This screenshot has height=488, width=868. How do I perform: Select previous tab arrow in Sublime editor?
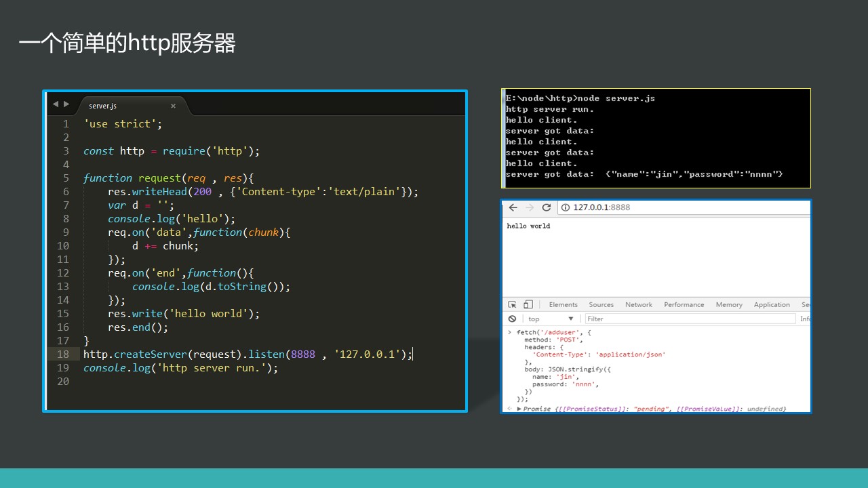[x=56, y=104]
